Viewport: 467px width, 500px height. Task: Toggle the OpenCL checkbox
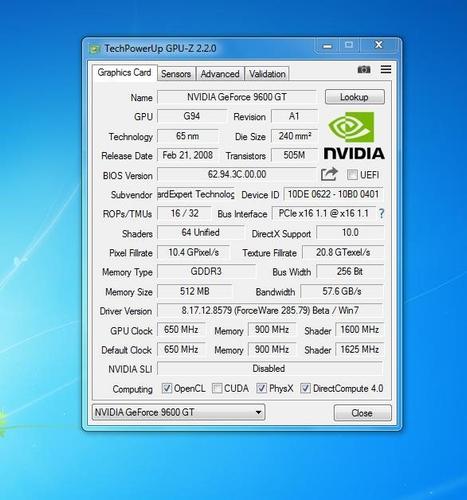click(166, 388)
